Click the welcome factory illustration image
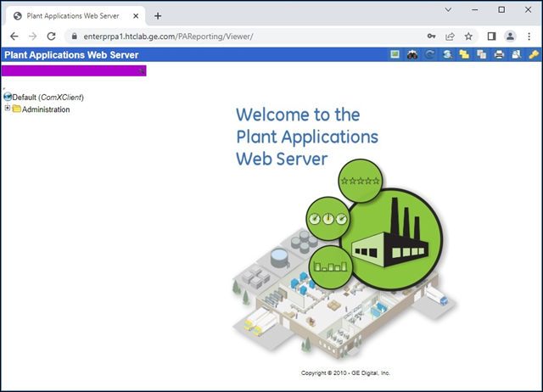This screenshot has width=543, height=392. (x=345, y=260)
